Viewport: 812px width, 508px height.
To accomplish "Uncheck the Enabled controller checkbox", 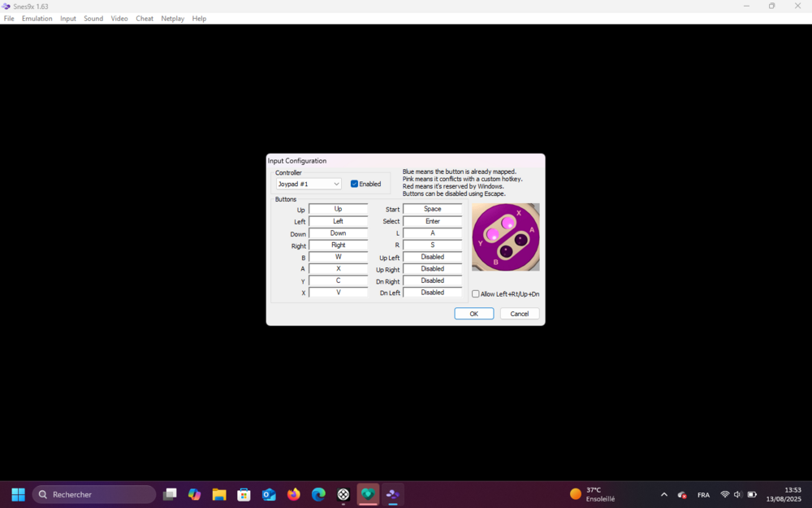I will click(x=354, y=184).
